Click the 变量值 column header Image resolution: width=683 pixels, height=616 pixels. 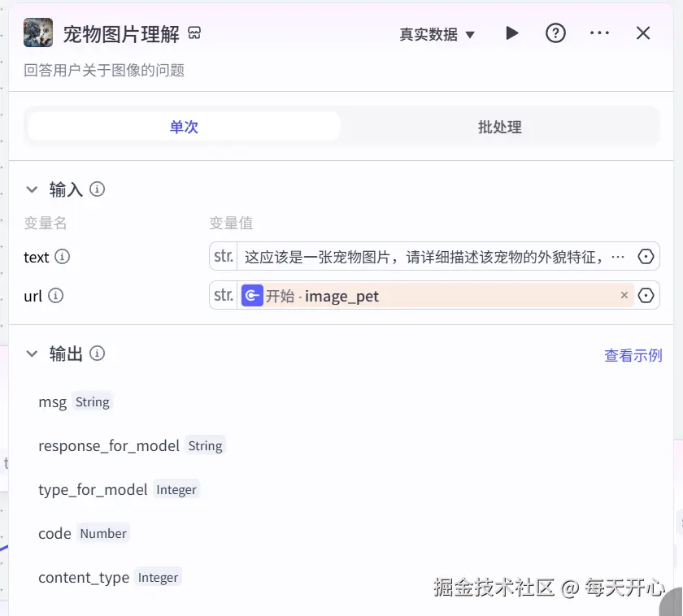click(x=231, y=223)
